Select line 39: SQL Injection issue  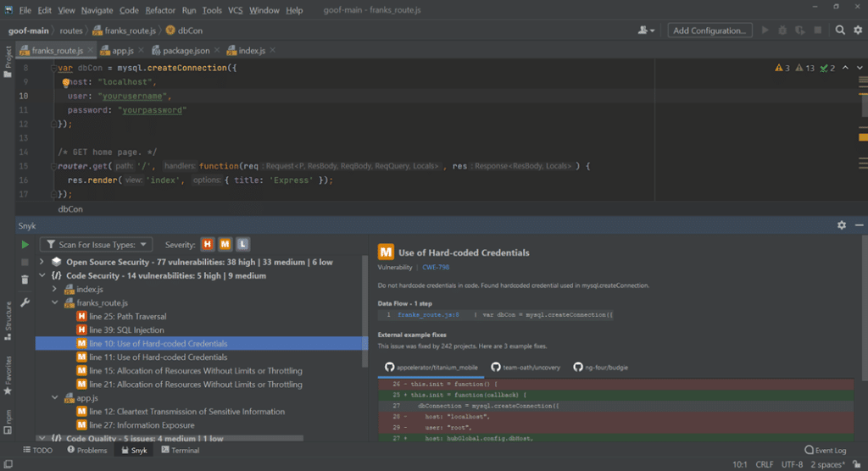(x=126, y=330)
